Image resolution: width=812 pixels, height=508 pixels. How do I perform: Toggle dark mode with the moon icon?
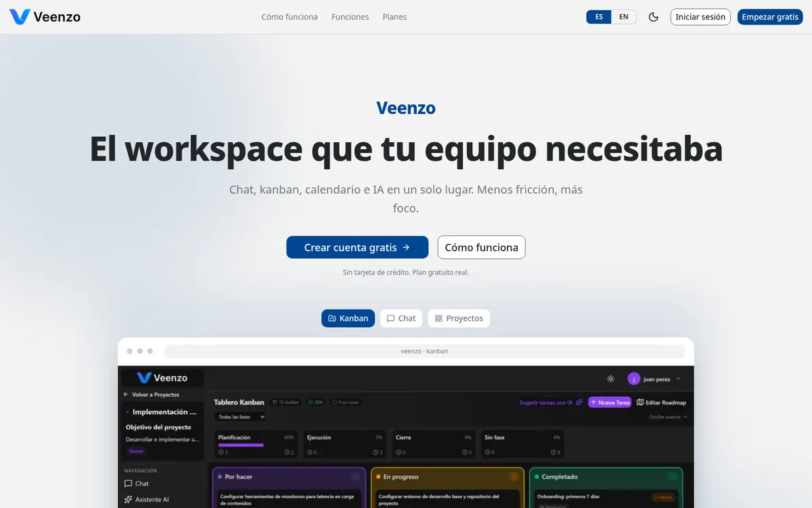(x=654, y=17)
